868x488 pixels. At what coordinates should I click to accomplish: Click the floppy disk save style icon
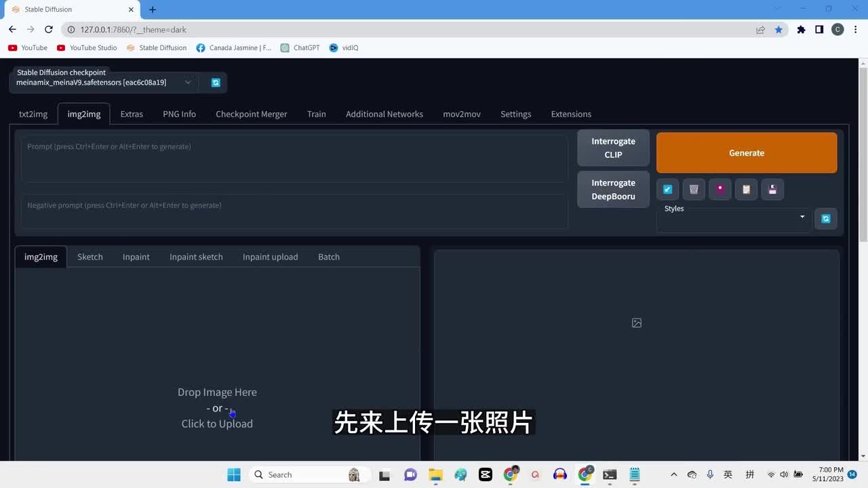pos(772,190)
